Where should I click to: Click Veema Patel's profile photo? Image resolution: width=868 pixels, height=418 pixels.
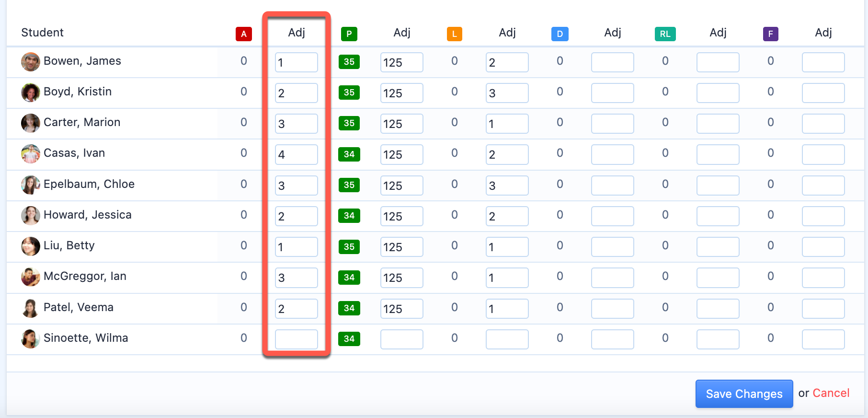pyautogui.click(x=31, y=308)
